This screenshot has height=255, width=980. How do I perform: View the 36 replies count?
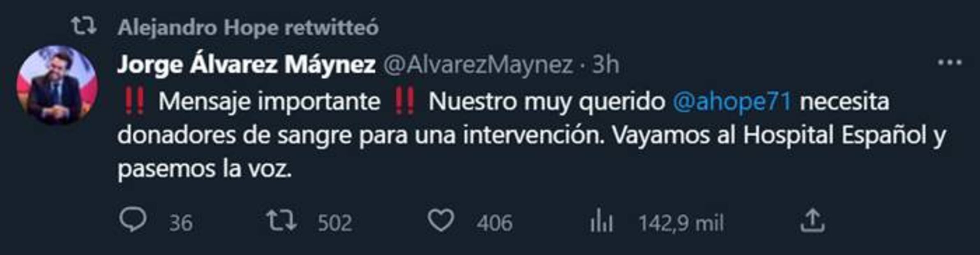181,223
